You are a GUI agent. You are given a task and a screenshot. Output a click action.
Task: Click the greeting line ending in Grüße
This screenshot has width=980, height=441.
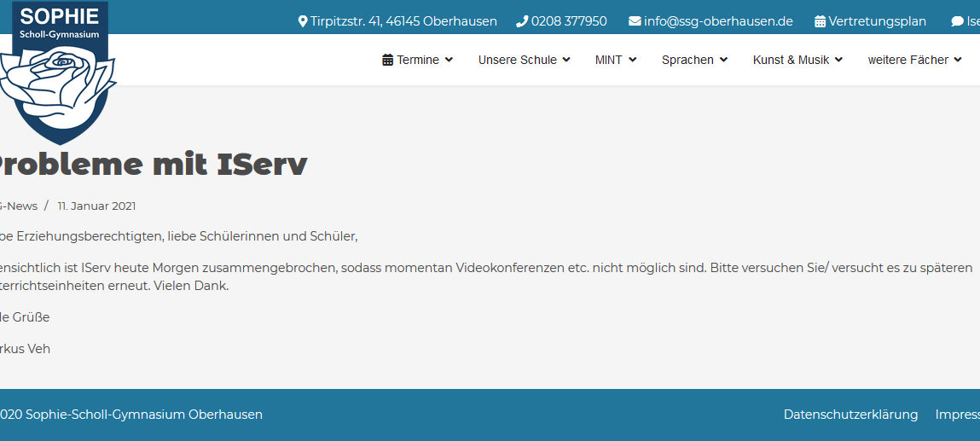pos(25,317)
